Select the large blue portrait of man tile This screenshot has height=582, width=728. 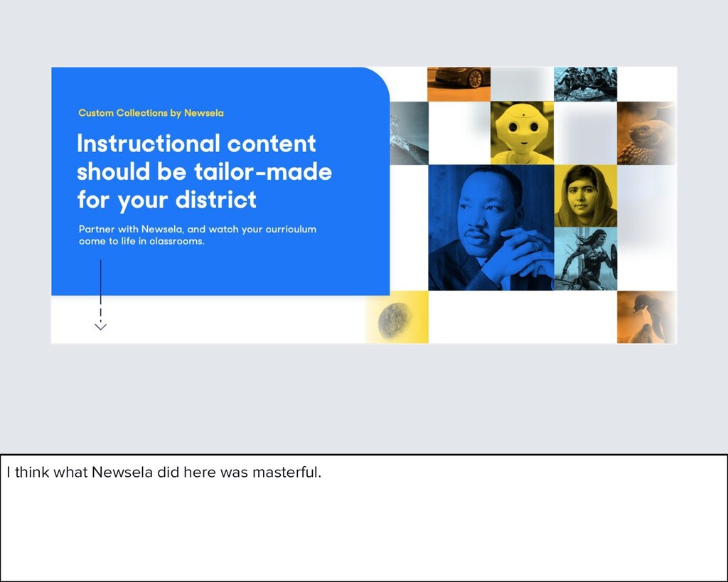coord(491,227)
